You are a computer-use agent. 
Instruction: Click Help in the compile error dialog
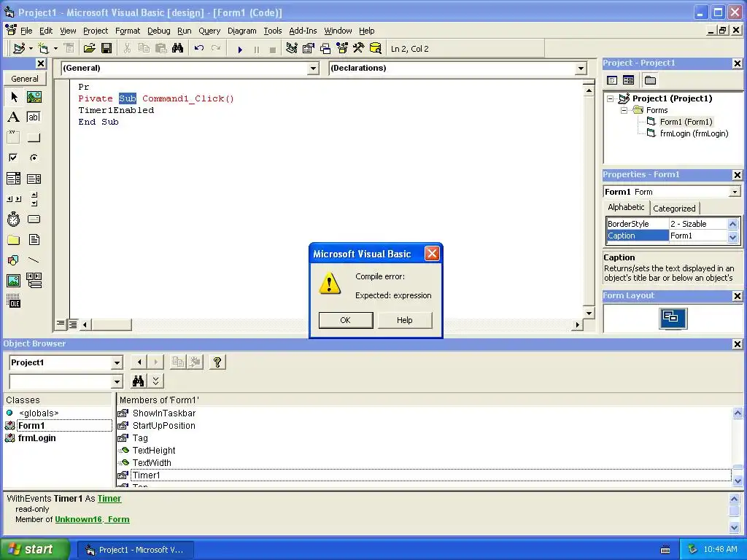(404, 320)
